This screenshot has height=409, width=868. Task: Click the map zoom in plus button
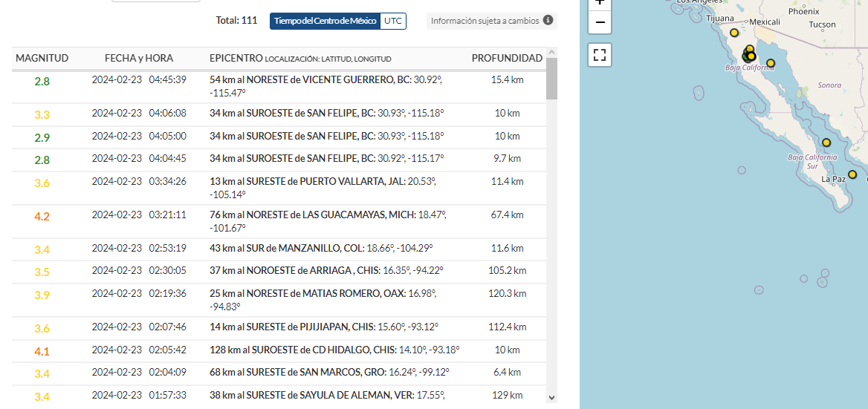click(x=600, y=3)
